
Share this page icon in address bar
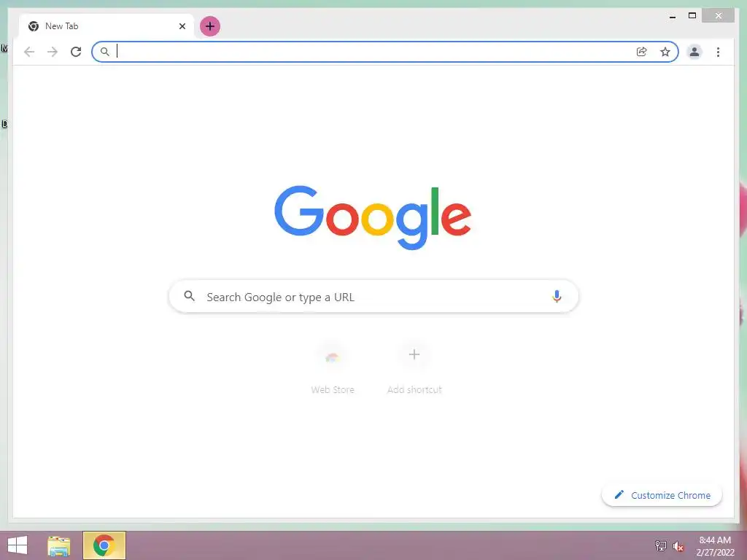point(642,52)
